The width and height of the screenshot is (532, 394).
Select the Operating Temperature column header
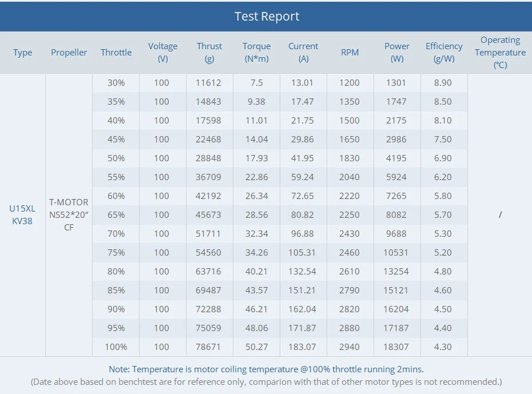click(500, 52)
